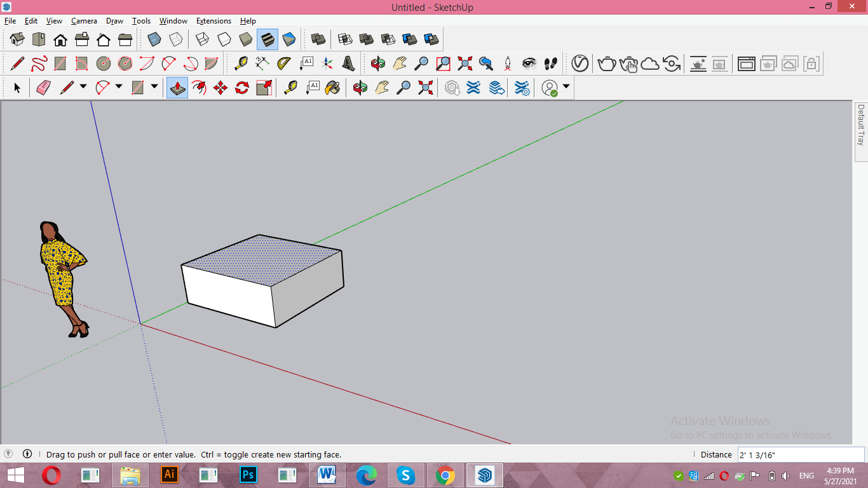Choose the Protractor tool
868x488 pixels.
point(284,64)
